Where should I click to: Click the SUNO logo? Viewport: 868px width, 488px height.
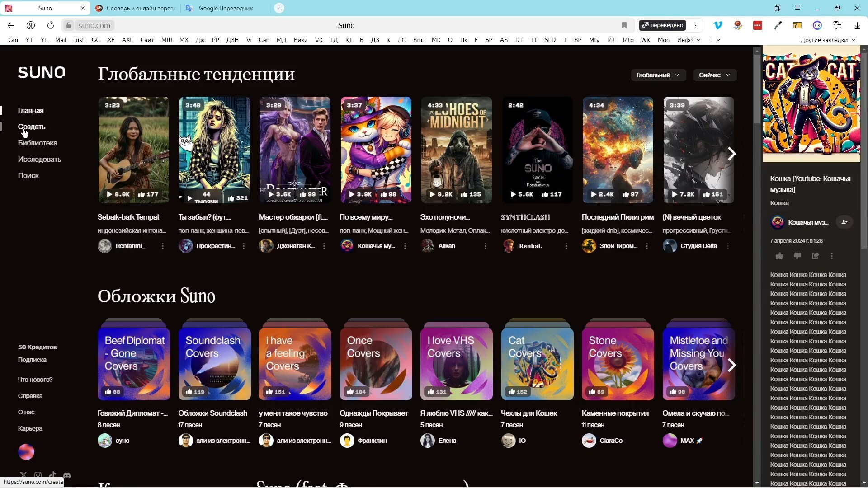(x=42, y=72)
